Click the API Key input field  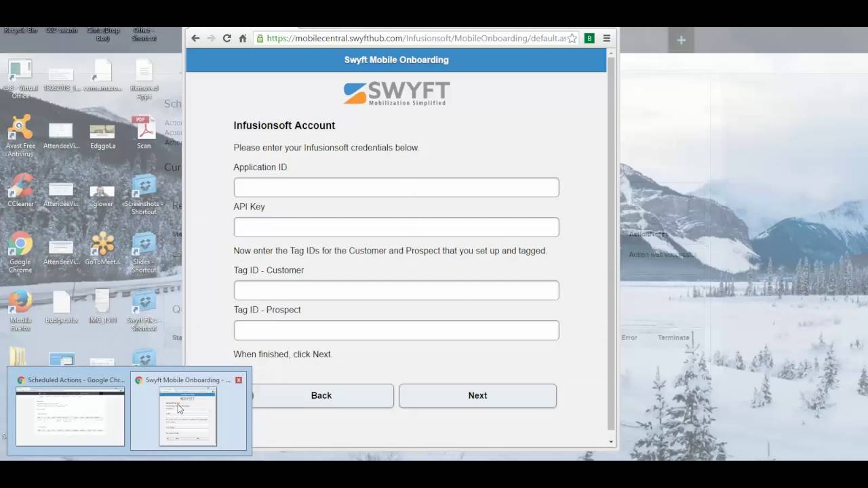point(396,227)
